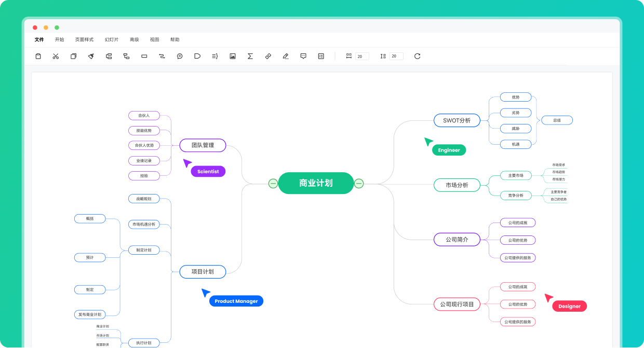Click the summary (sigma) icon
The height and width of the screenshot is (348, 644).
[x=250, y=56]
